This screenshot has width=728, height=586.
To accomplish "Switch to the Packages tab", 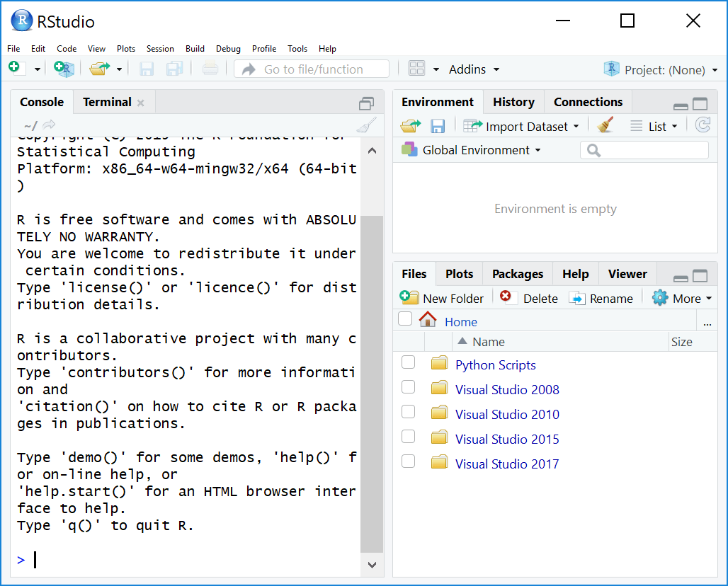I will (518, 274).
